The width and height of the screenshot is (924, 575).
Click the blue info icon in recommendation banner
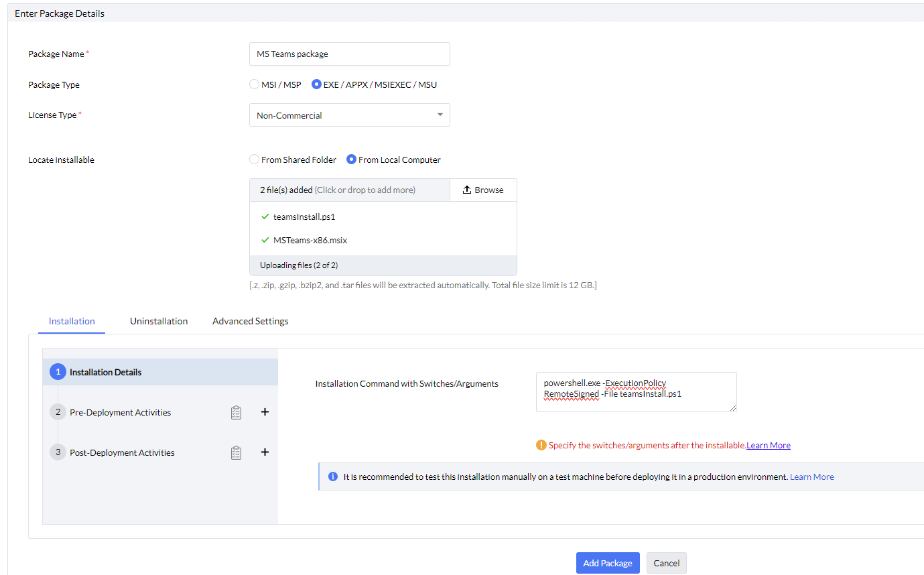(333, 476)
